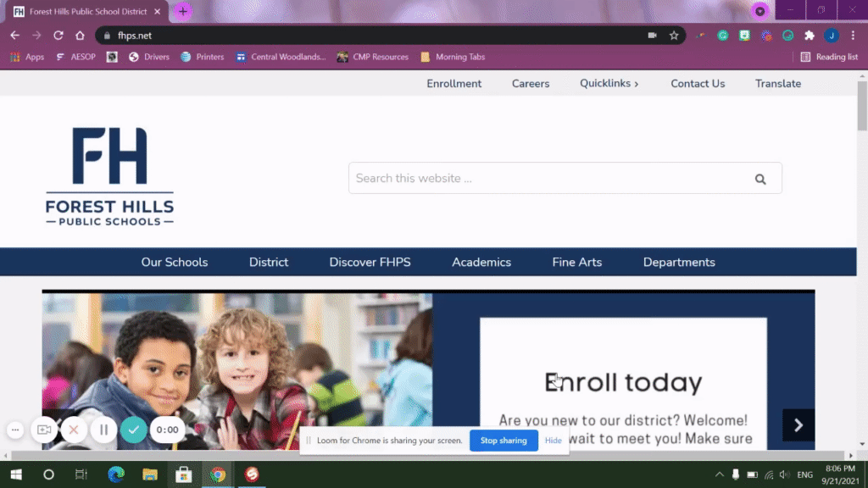Image resolution: width=868 pixels, height=488 pixels.
Task: Go to the Enrollment page
Action: [x=454, y=84]
